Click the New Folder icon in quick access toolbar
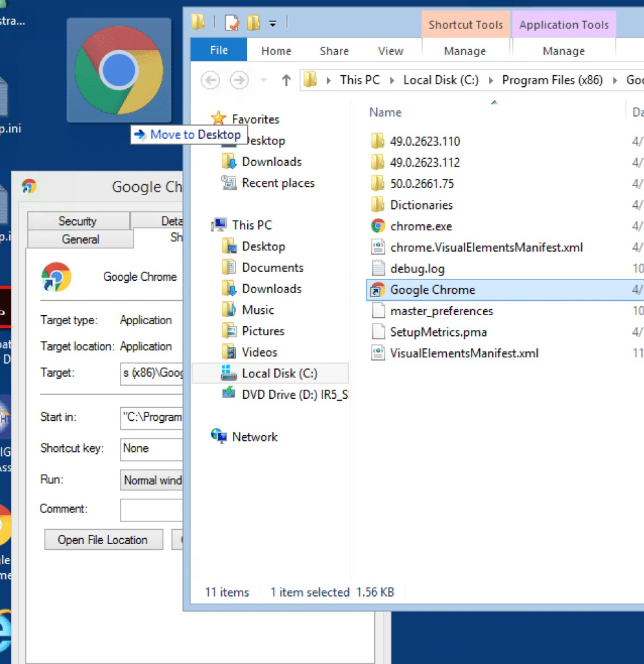 [254, 23]
